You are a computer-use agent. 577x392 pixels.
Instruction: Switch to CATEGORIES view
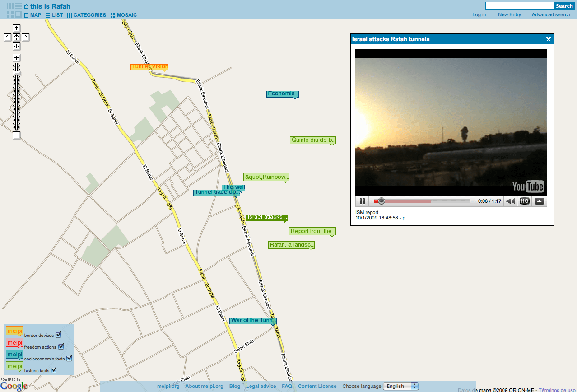pyautogui.click(x=87, y=15)
